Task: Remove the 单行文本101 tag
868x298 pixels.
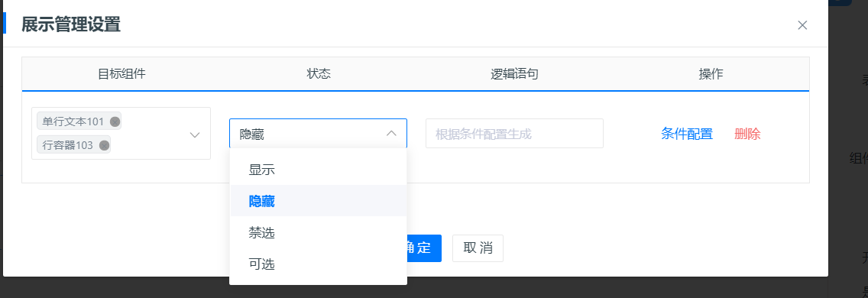Action: coord(115,121)
